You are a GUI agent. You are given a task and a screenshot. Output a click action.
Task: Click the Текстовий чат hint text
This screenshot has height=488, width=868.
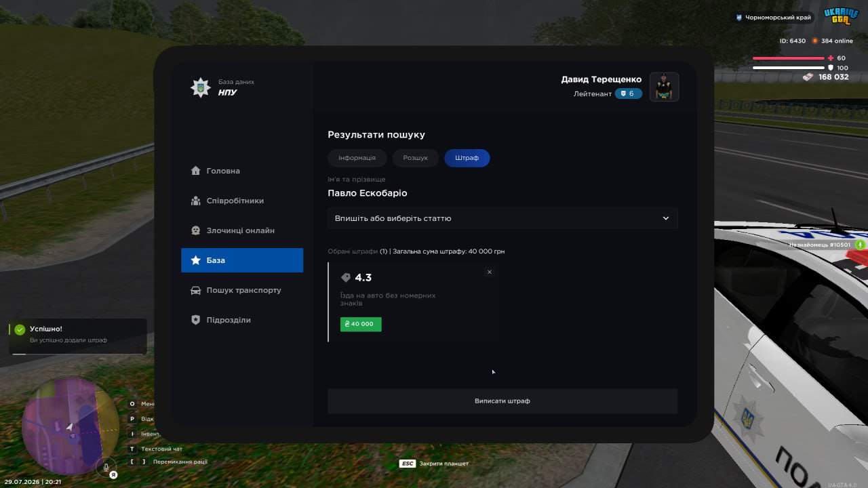(161, 449)
